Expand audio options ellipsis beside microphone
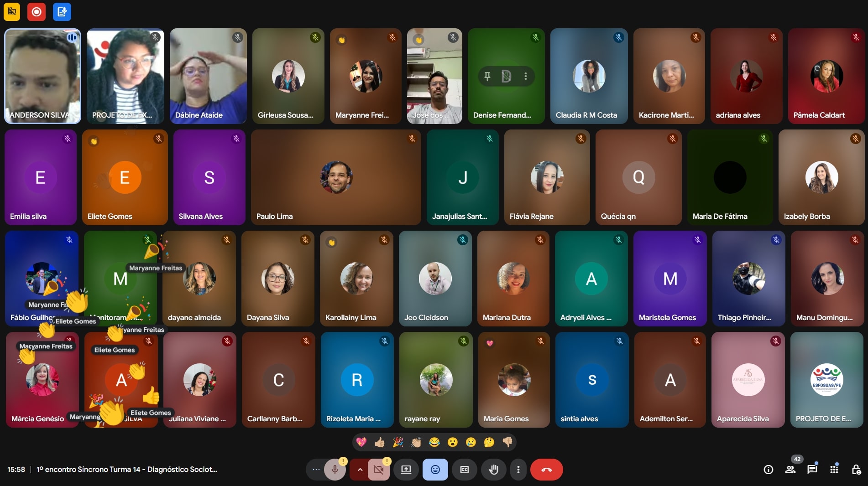This screenshot has width=868, height=486. (316, 470)
